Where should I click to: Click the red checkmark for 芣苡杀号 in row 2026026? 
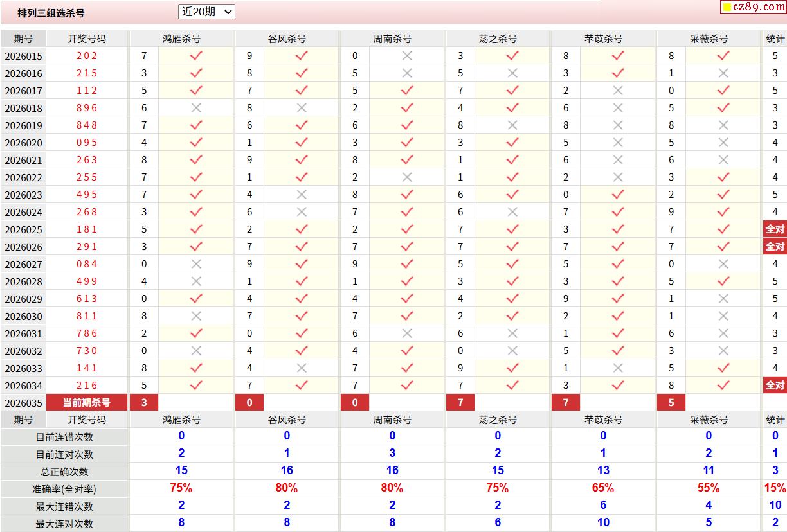pos(618,247)
